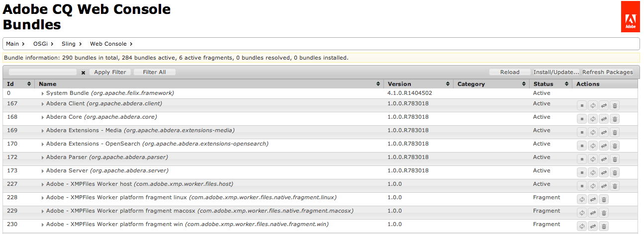Viewport: 644px width, 234px height.
Task: Update the fragment macosx bundle
Action: pyautogui.click(x=593, y=213)
